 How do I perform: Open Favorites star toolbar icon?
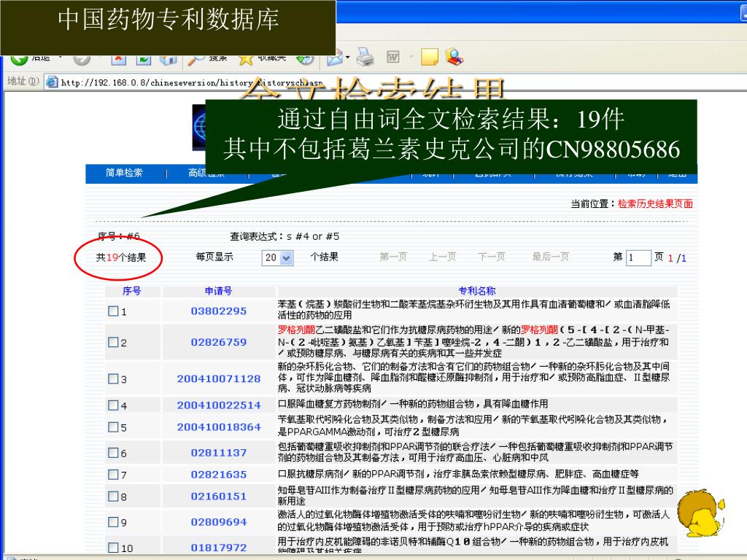point(246,59)
